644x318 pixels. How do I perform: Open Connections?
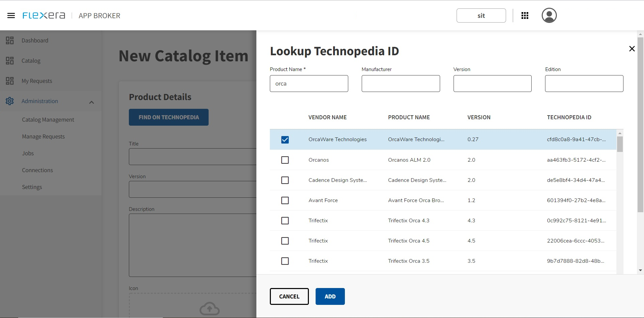[37, 170]
